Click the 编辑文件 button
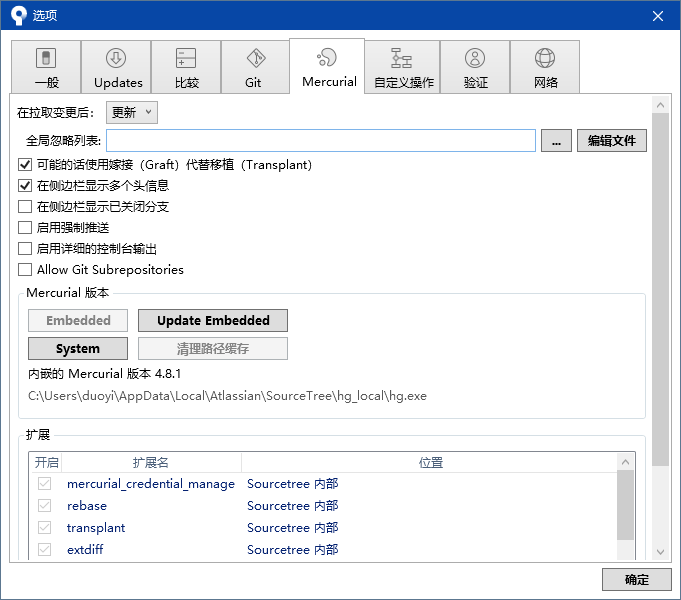The image size is (681, 600). pyautogui.click(x=612, y=140)
